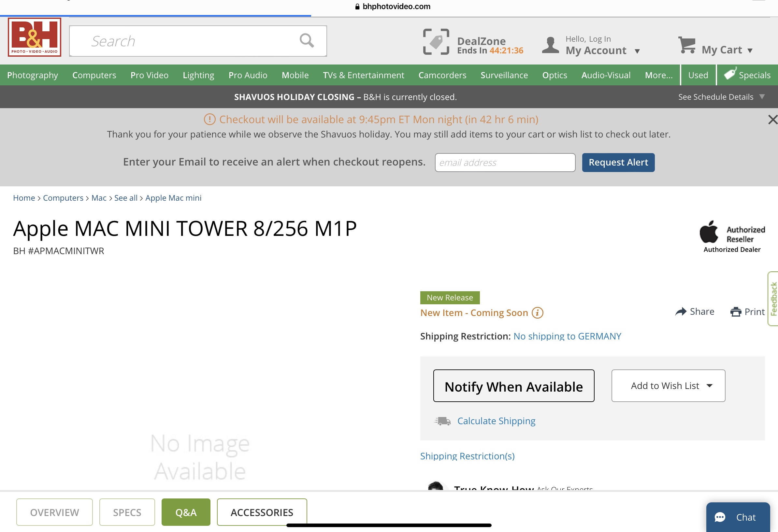Viewport: 778px width, 532px height.
Task: Open the Shipping Restriction(s) link
Action: 467,456
